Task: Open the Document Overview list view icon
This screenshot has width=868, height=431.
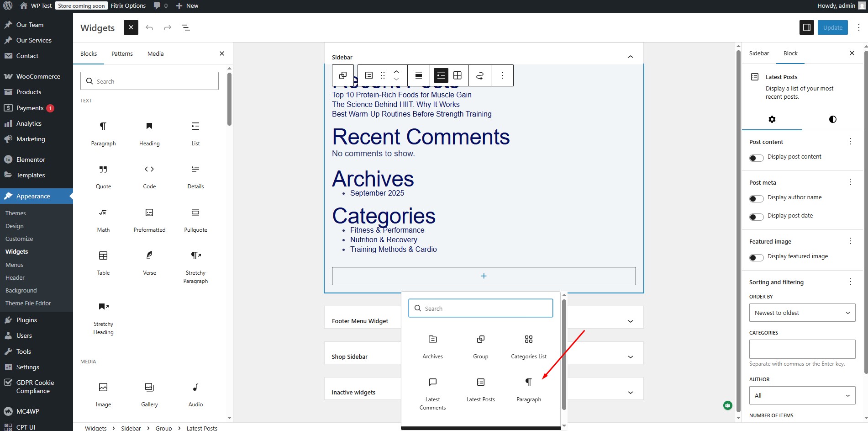Action: (186, 28)
